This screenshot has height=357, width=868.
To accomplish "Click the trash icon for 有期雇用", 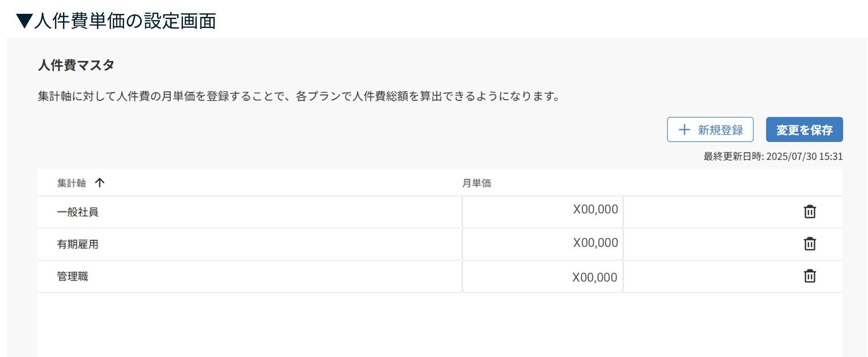I will coord(810,244).
